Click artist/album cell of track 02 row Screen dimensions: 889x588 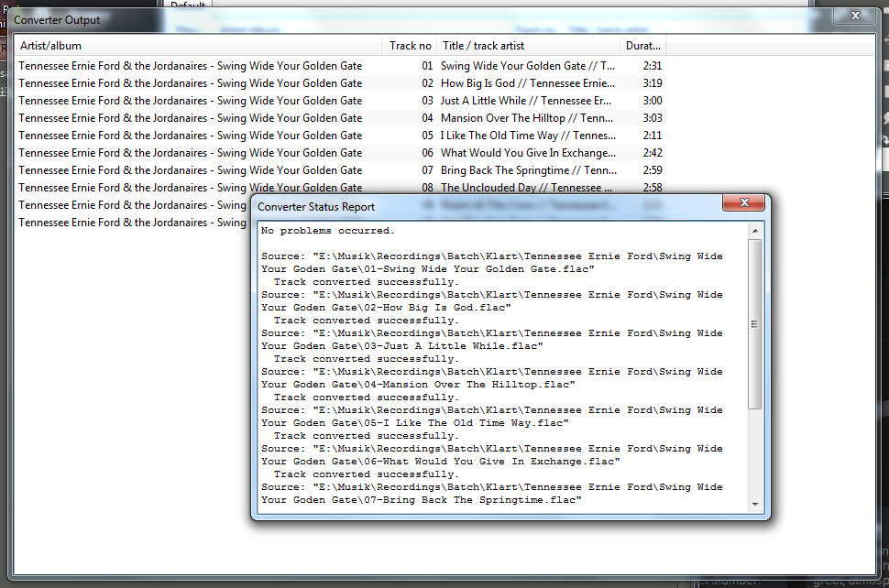tap(190, 83)
